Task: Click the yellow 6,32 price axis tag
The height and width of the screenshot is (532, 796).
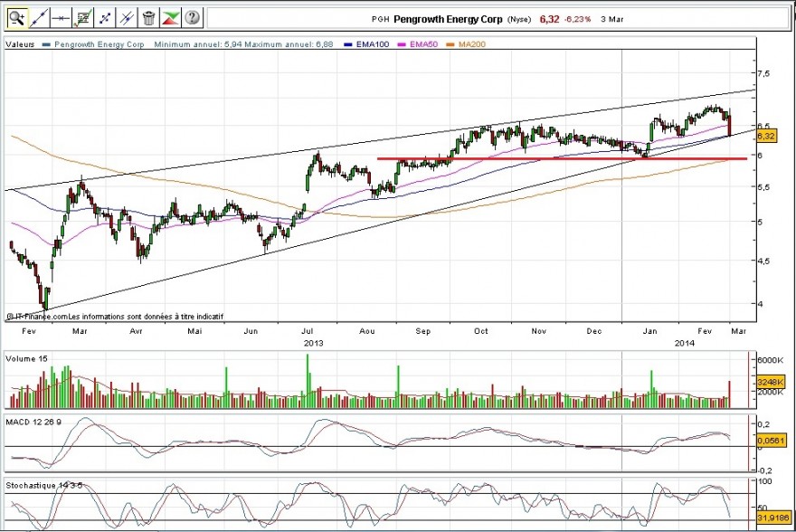Action: pos(766,136)
